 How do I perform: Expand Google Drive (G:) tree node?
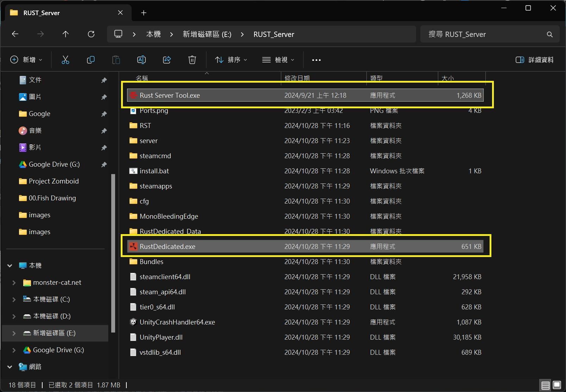14,350
